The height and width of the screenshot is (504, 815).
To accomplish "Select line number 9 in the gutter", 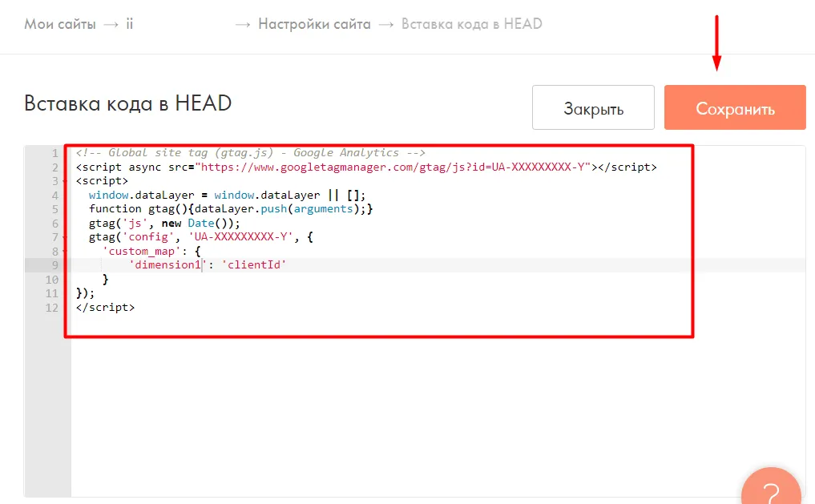I will (x=54, y=265).
